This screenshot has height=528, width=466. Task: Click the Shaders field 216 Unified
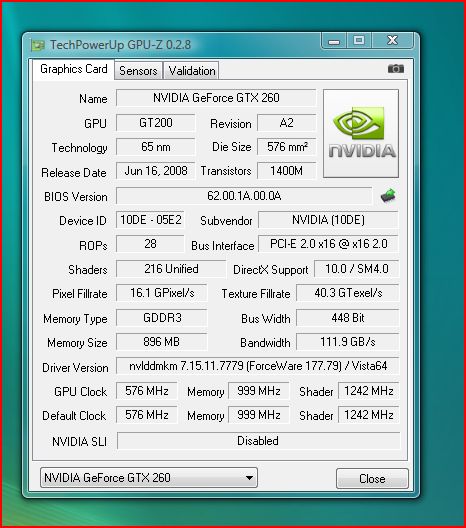click(x=171, y=269)
